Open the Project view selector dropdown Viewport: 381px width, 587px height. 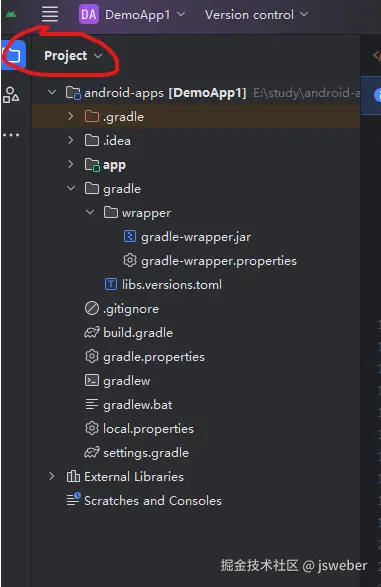[73, 56]
